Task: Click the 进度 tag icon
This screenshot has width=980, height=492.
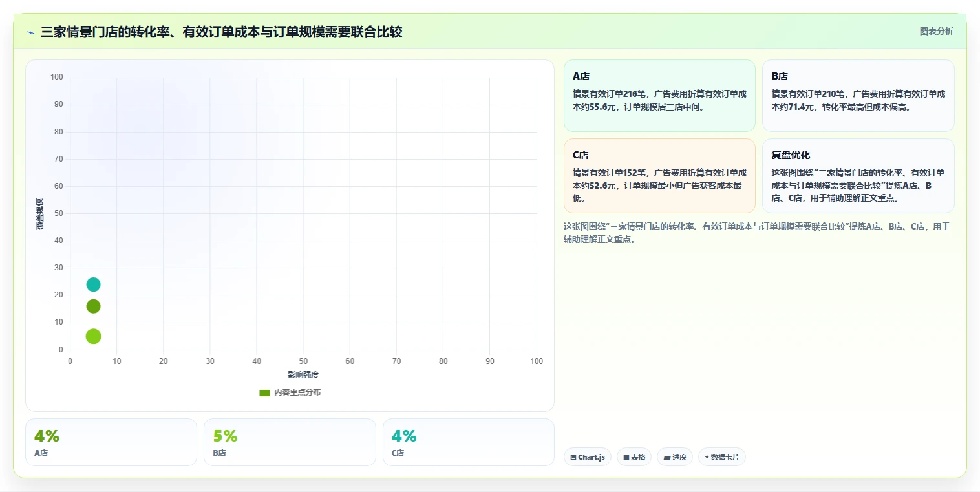Action: click(x=666, y=457)
